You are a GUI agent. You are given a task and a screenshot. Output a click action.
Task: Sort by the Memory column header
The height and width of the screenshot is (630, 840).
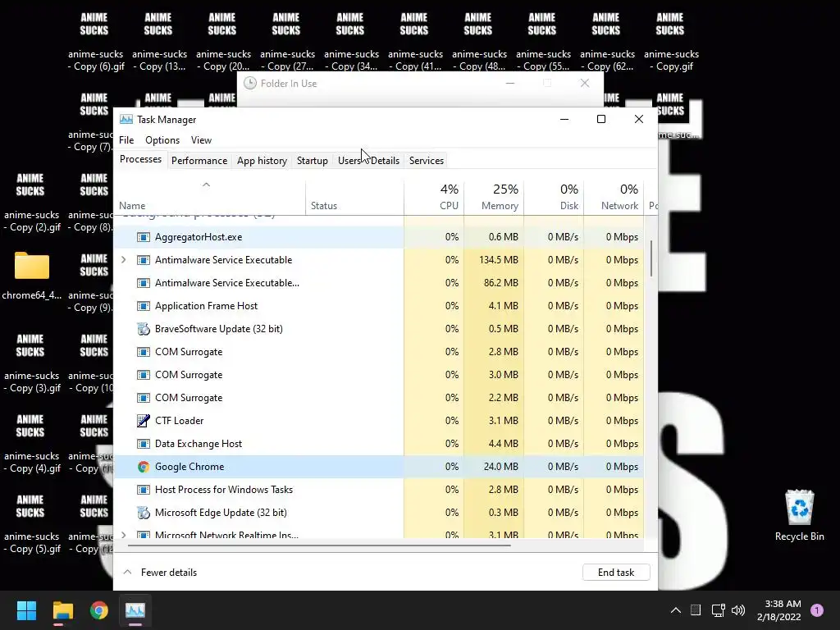(x=494, y=197)
